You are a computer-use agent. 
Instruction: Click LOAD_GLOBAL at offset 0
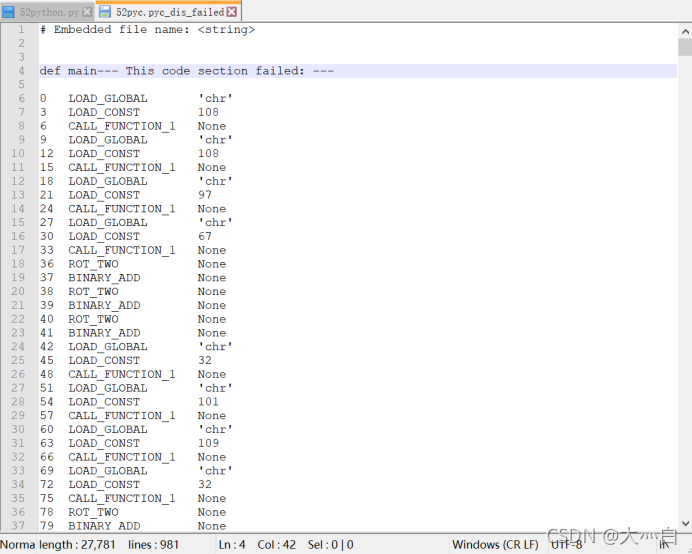[108, 98]
